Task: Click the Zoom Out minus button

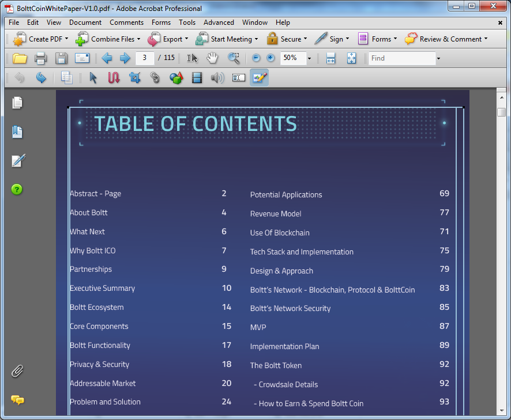Action: (x=256, y=58)
